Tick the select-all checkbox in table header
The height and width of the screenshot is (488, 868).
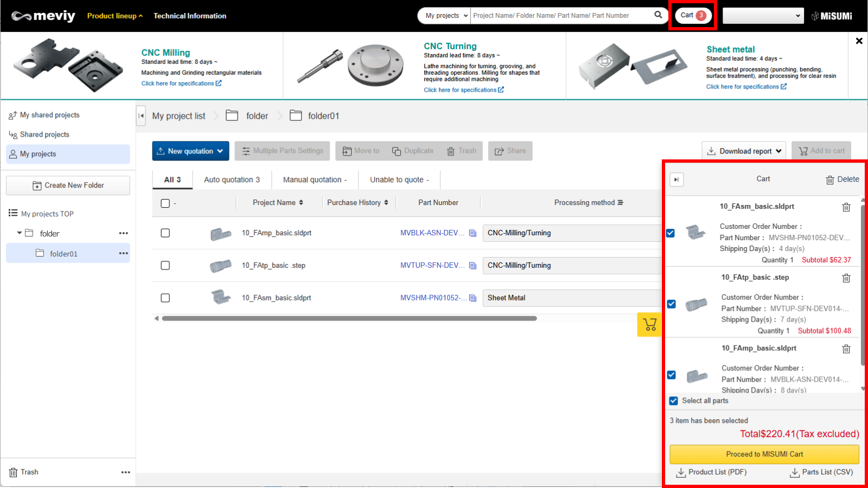point(165,203)
